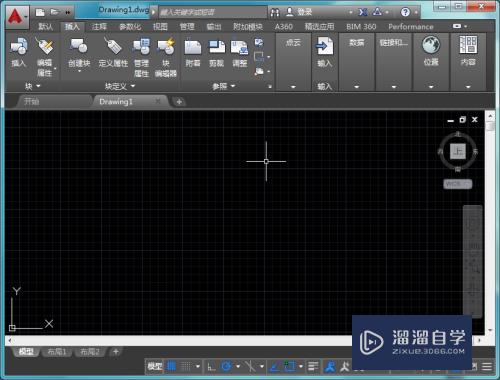Click the 剪裁 Clip reference icon
500x380 pixels.
tap(217, 47)
